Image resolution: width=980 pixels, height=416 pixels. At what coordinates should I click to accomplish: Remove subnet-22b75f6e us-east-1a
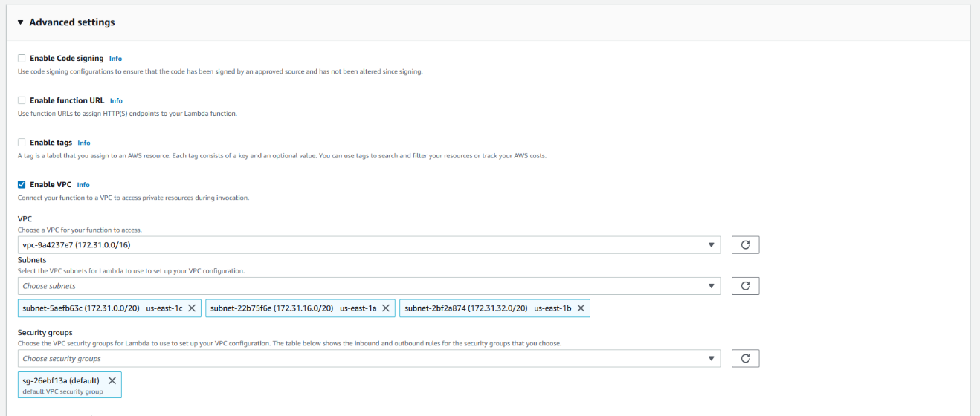point(386,308)
